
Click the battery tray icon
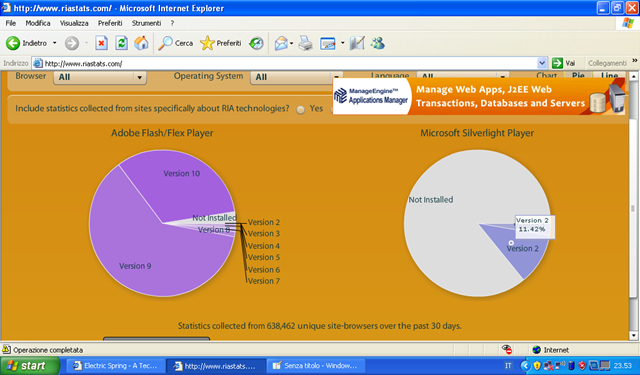tap(571, 366)
